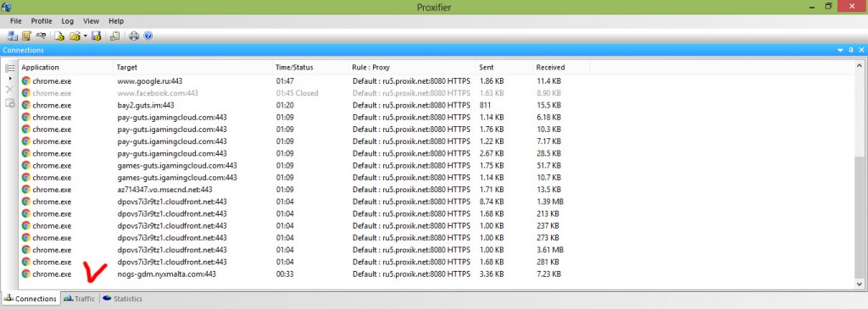
Task: Open the View menu
Action: (x=91, y=21)
